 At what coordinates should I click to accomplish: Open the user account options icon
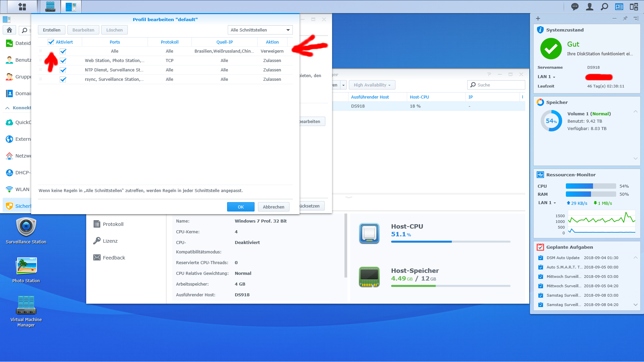[589, 7]
